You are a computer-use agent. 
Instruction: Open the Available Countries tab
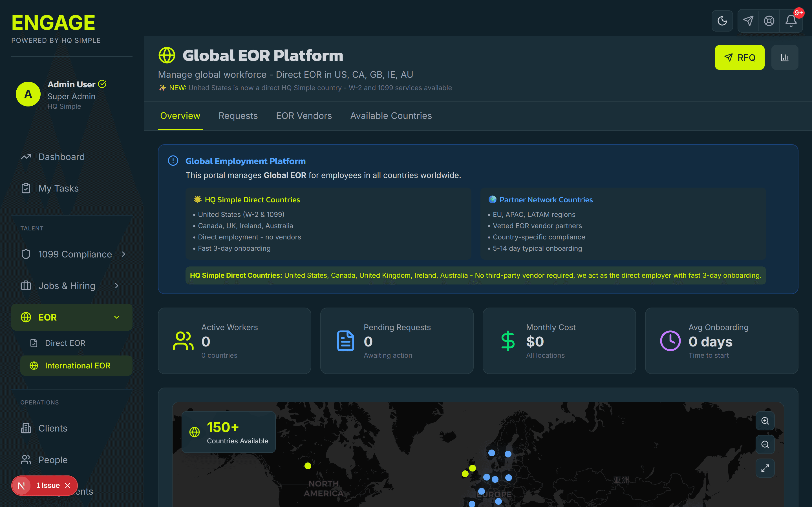click(x=391, y=116)
